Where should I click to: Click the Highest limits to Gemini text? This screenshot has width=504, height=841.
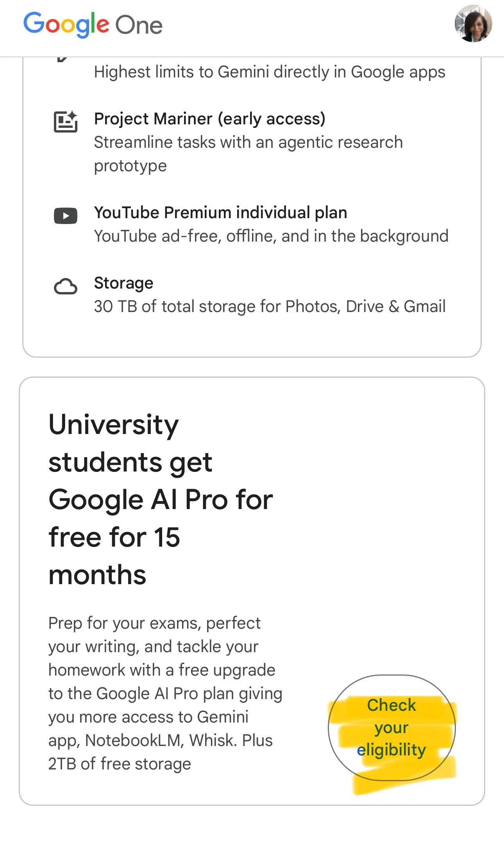click(270, 72)
